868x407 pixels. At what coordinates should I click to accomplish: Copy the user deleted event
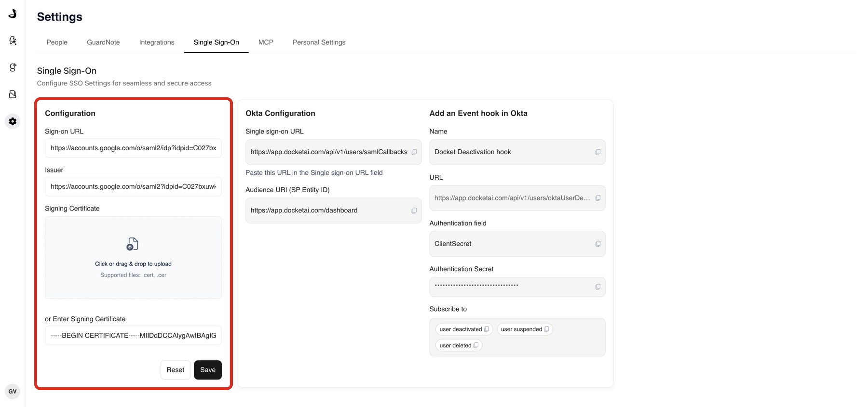tap(476, 345)
